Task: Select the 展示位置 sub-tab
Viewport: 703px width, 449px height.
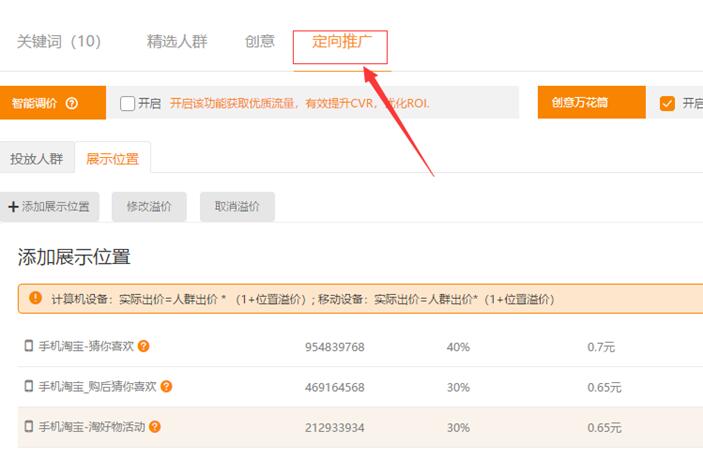Action: tap(112, 158)
